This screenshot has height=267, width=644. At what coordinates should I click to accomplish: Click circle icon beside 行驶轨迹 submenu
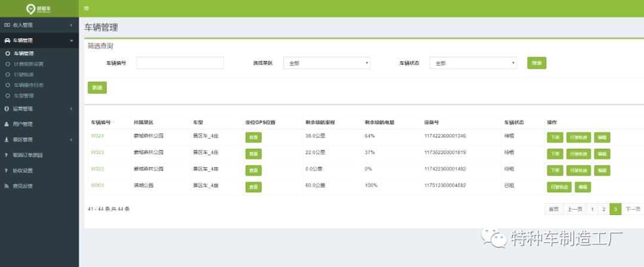(7, 75)
